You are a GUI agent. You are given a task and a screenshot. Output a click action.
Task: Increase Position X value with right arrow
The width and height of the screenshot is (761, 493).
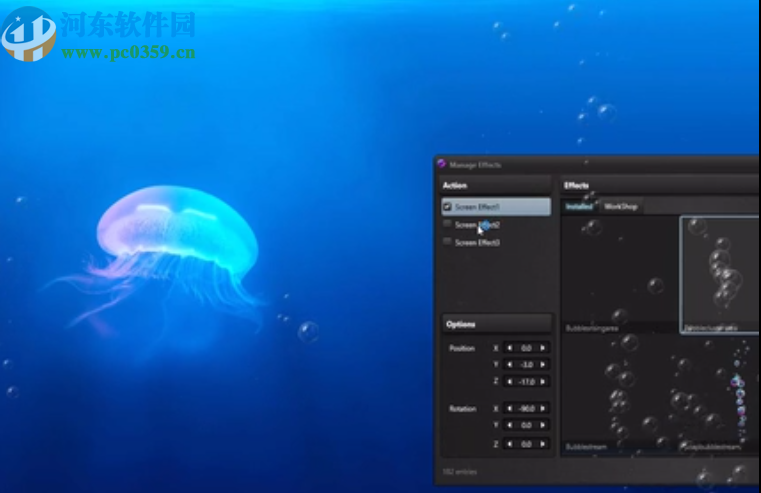(543, 348)
